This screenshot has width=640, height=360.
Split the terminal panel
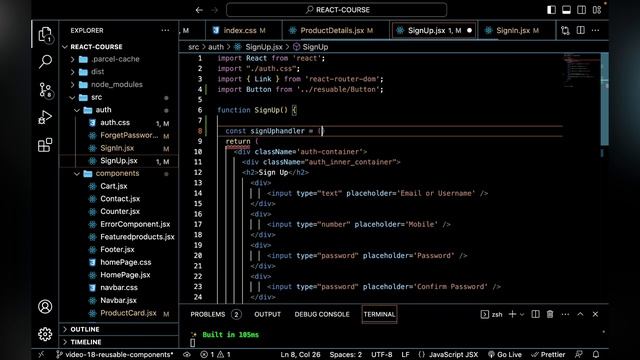(x=535, y=314)
